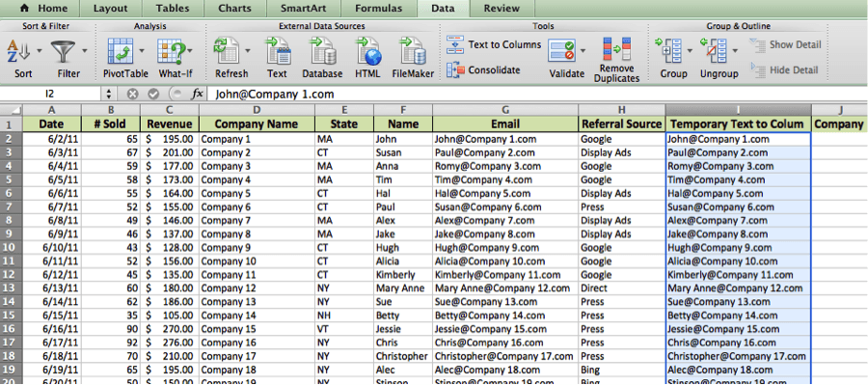
Task: Expand the Group dropdown arrow
Action: 690,50
